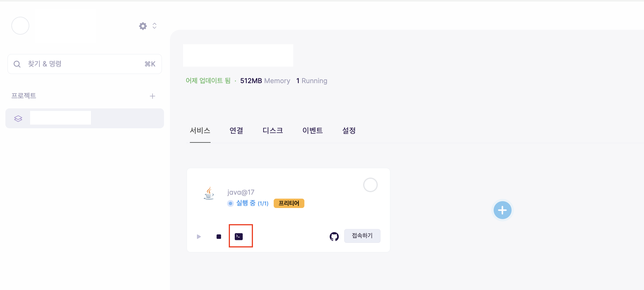This screenshot has height=290, width=644.
Task: Click the 실행 중 status indicator dot
Action: (x=230, y=203)
